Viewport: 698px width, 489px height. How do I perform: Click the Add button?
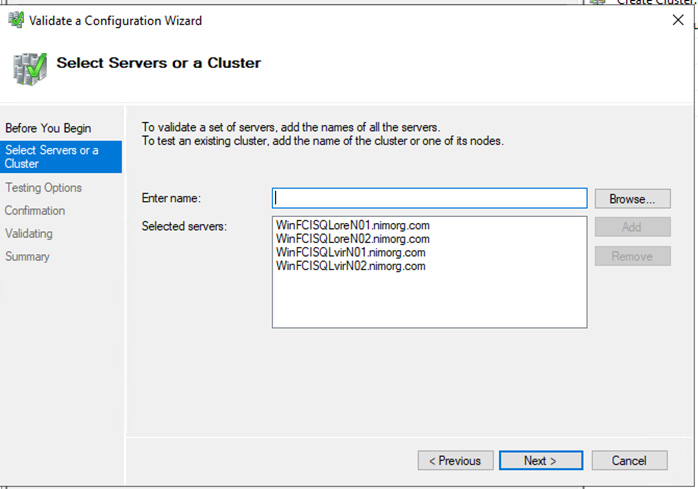[x=632, y=227]
